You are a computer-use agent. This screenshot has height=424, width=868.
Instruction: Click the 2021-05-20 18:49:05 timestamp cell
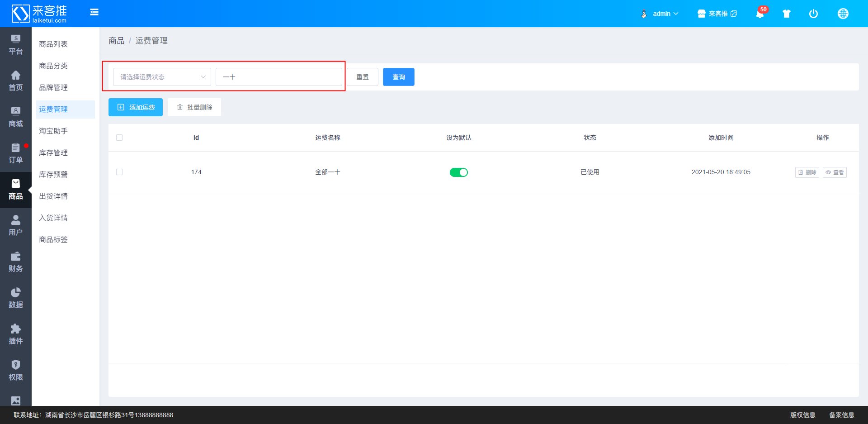point(721,172)
